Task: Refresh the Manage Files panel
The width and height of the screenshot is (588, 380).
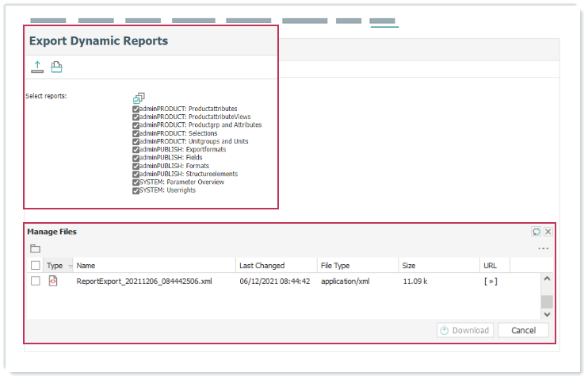Action: click(x=536, y=232)
